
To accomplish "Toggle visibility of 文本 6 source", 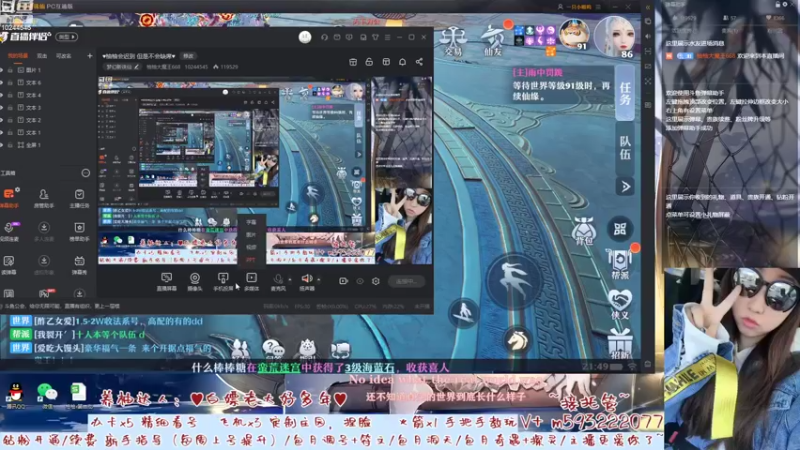I will (x=2, y=82).
